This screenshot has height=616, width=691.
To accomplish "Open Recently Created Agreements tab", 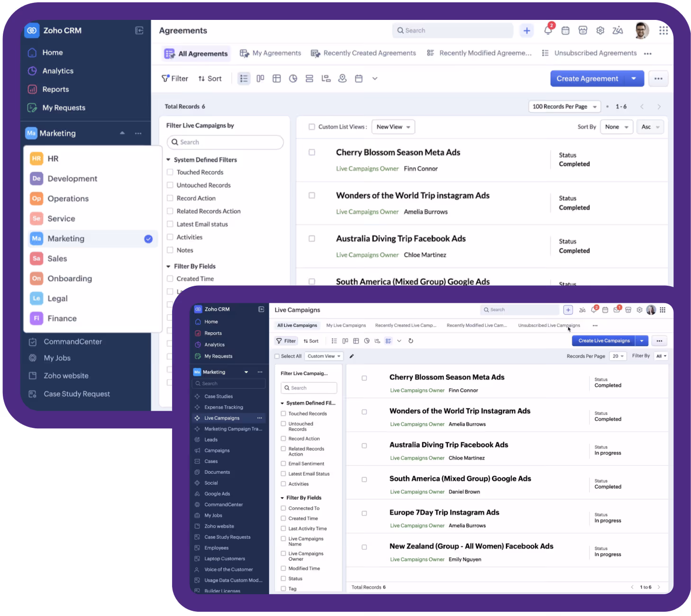I will (x=363, y=53).
